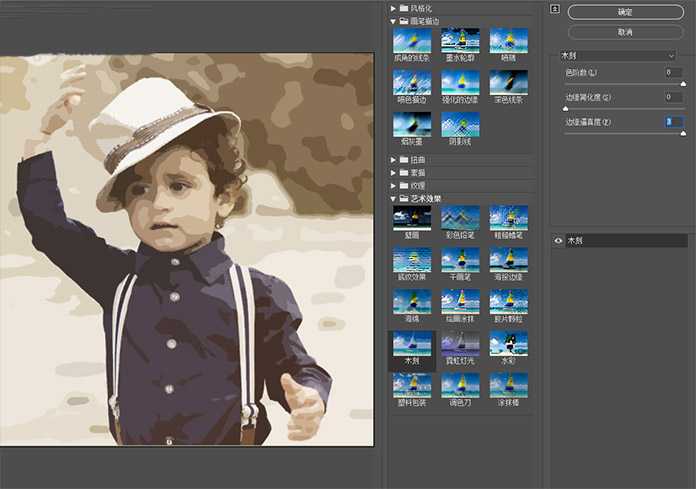Click the 取消 (Cancel) button

[x=625, y=32]
